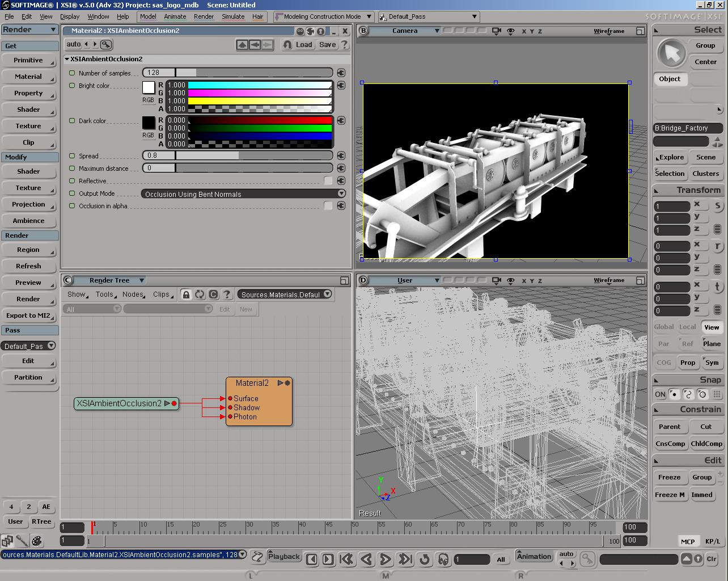Click the Bright color white swatch
This screenshot has height=581, width=728.
tap(148, 87)
